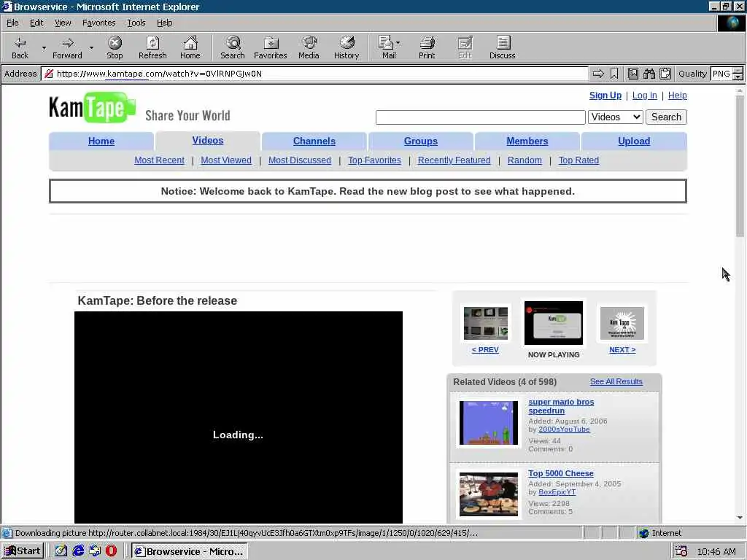The width and height of the screenshot is (747, 560).
Task: Open the File menu
Action: (12, 23)
